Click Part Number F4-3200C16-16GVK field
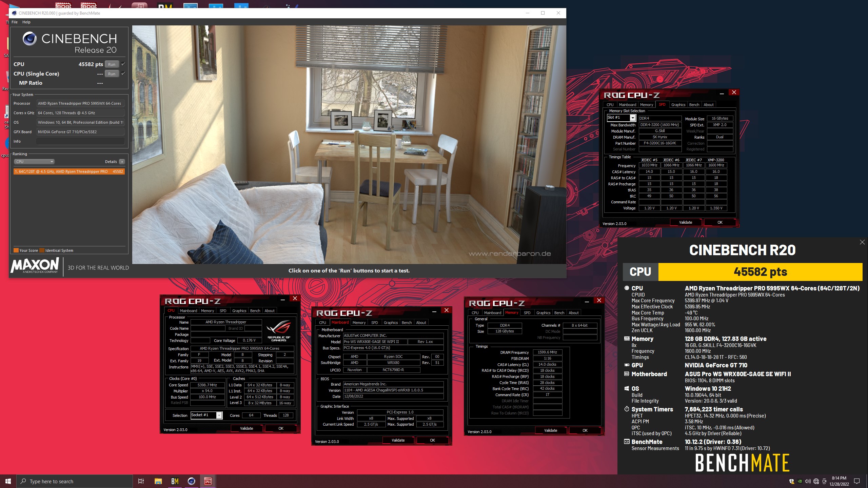Image resolution: width=868 pixels, height=488 pixels. pos(660,143)
